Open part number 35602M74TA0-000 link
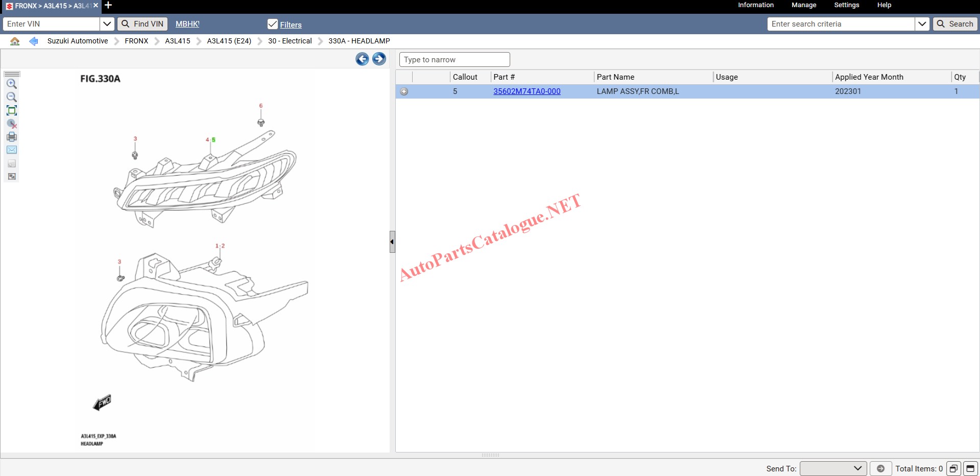Screen dimensions: 980x476 pos(527,91)
